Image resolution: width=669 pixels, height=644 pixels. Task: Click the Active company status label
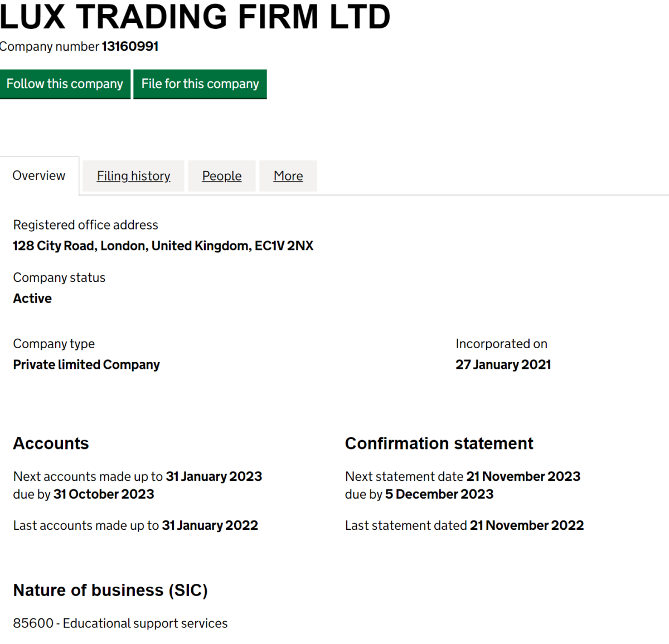click(32, 298)
